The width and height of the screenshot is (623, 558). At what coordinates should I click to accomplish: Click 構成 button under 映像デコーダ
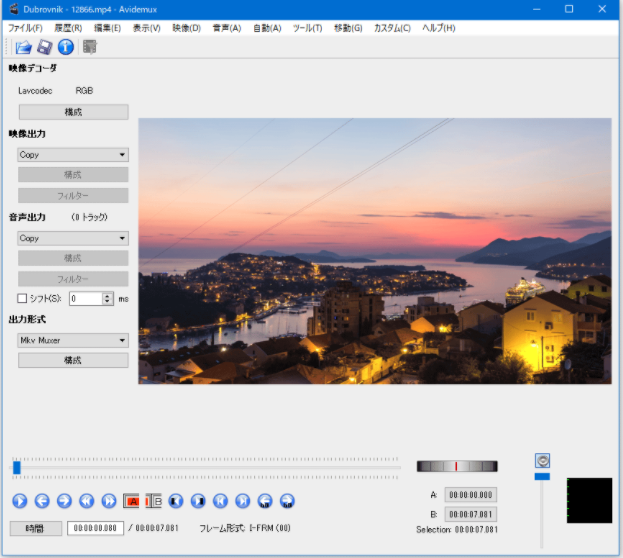(x=74, y=112)
